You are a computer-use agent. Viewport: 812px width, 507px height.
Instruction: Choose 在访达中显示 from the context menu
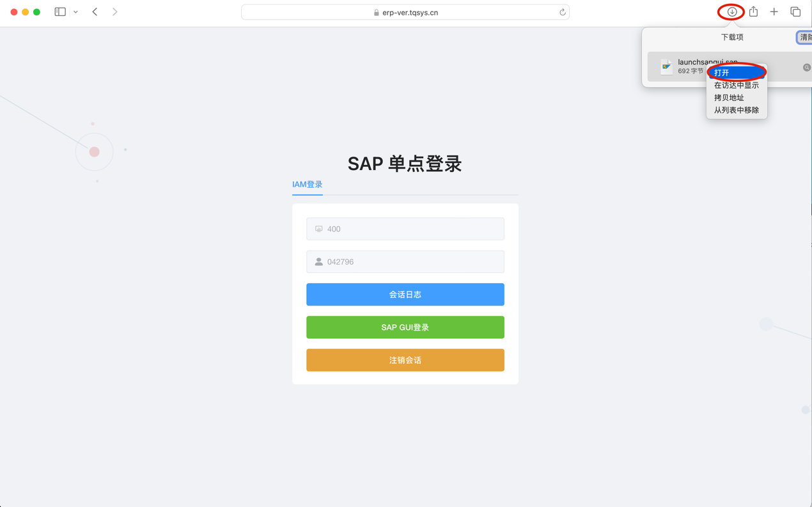(x=737, y=85)
